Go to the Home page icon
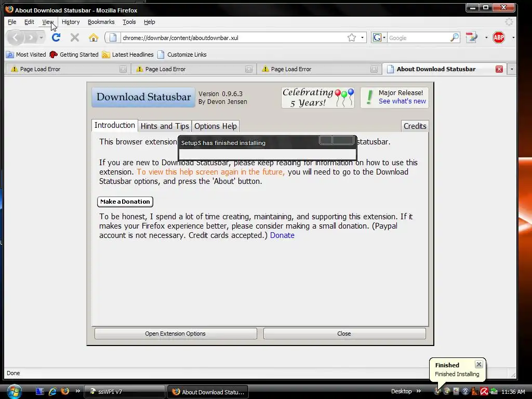Screen dimensions: 532x399 [94, 37]
